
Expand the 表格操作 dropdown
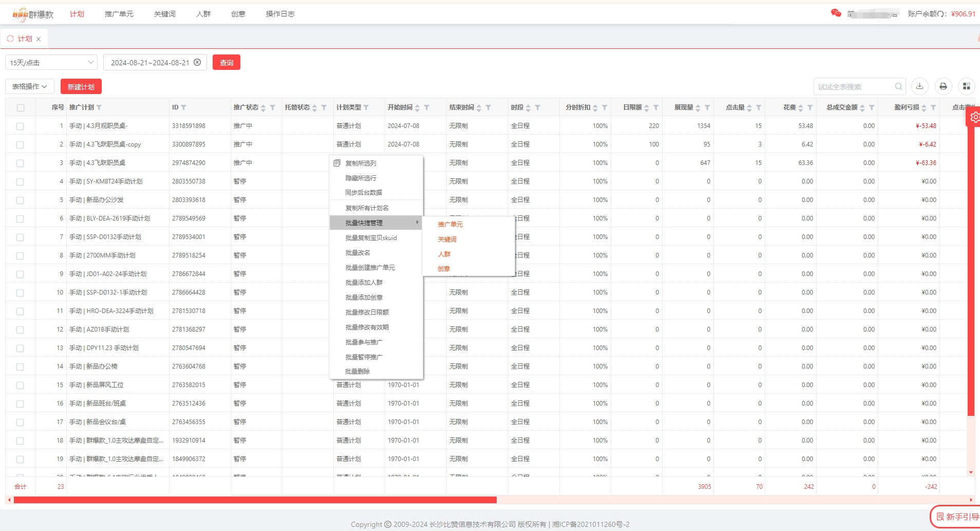click(30, 86)
